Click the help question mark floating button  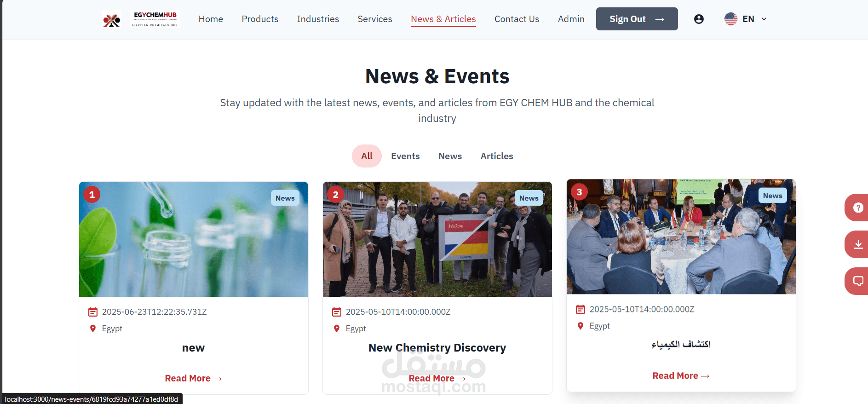pyautogui.click(x=858, y=208)
